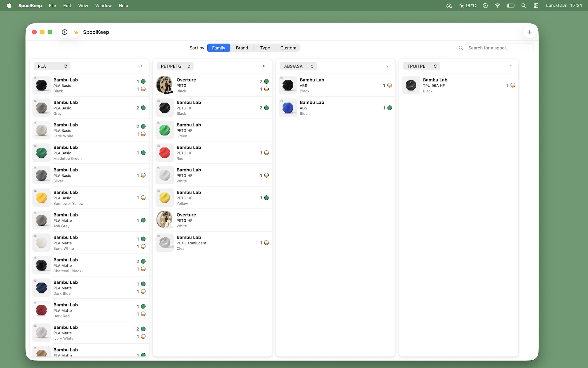
Task: Open the Apple menu
Action: (9, 6)
